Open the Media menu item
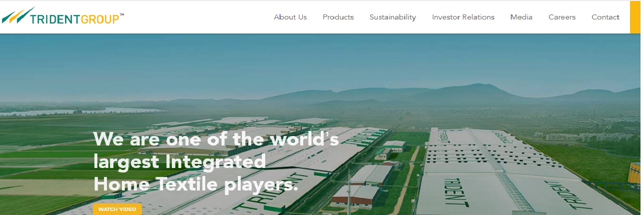This screenshot has width=644, height=215. (x=521, y=17)
